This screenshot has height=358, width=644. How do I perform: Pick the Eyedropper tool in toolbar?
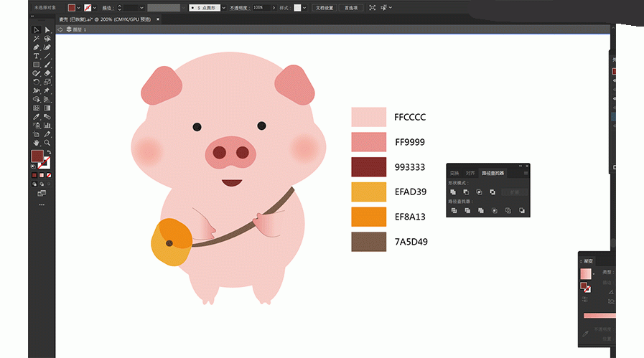coord(36,116)
